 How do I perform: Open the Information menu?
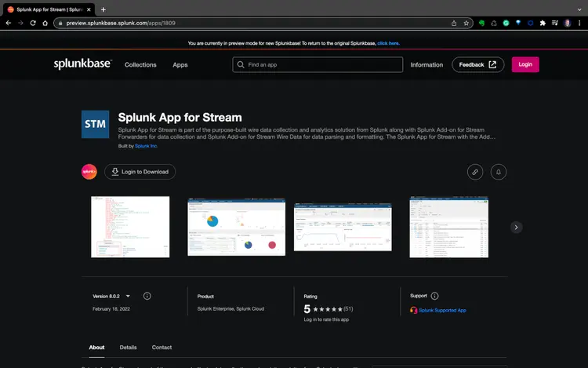point(426,65)
